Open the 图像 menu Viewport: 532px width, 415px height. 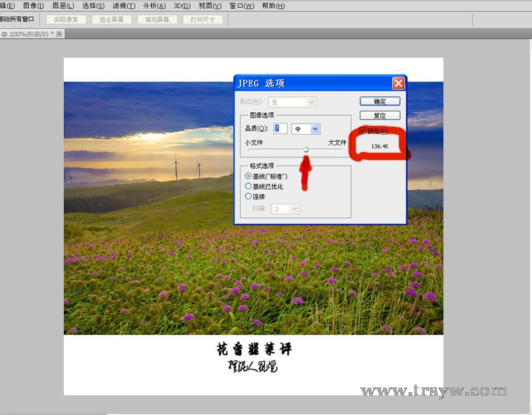34,6
